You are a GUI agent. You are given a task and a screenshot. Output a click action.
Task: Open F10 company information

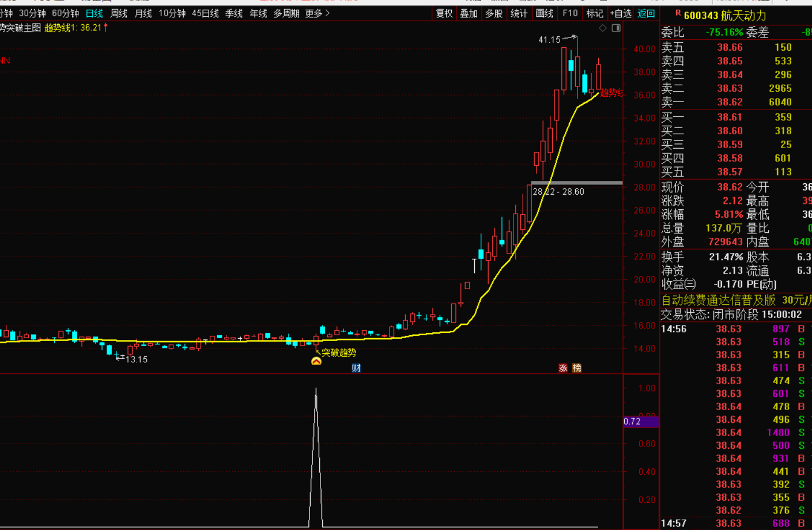[x=570, y=13]
